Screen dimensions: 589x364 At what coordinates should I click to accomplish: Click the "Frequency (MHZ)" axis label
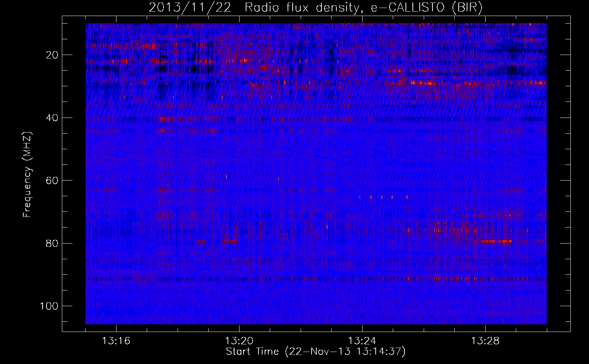point(27,175)
